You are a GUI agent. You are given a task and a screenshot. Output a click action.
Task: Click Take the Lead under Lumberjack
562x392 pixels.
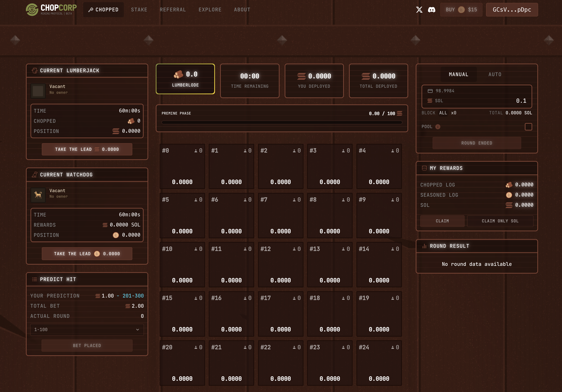(87, 149)
